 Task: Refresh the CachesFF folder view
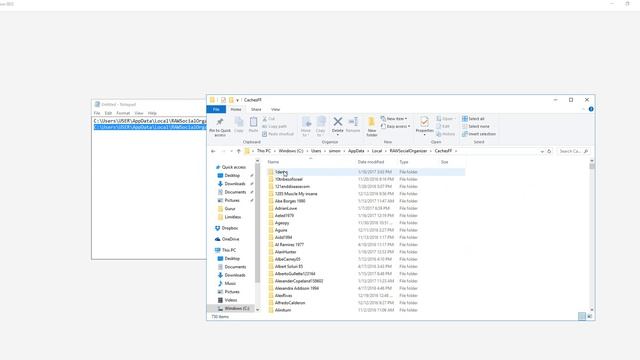549,151
